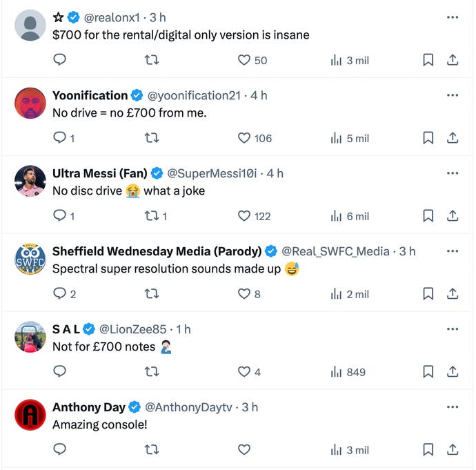The image size is (476, 470).
Task: Open more options for S A L's tweet
Action: [x=453, y=329]
